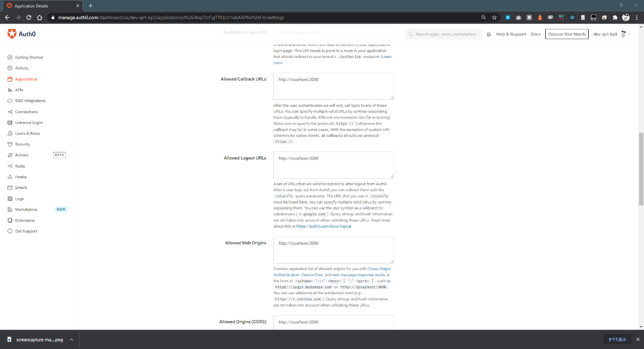Open the Device Flow link
This screenshot has height=349, width=644.
312,274
